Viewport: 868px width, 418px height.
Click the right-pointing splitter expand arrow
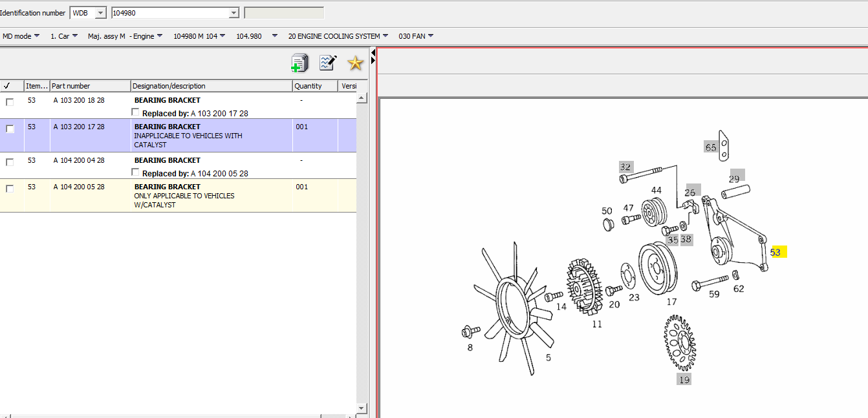[373, 61]
